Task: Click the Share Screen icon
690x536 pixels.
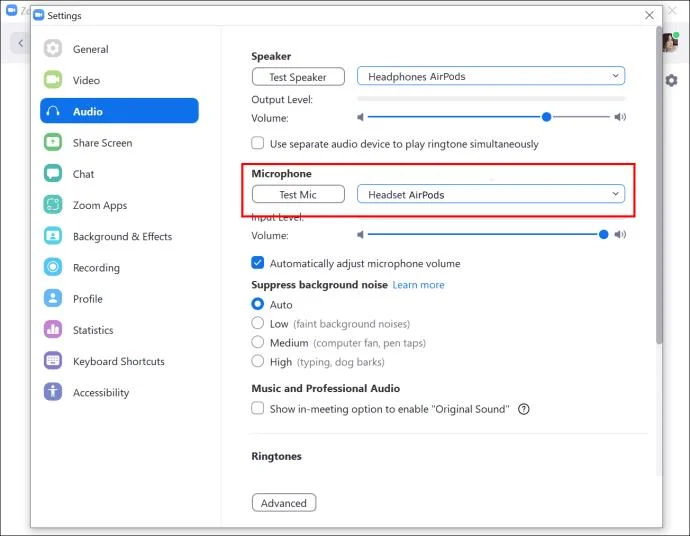Action: [x=53, y=142]
